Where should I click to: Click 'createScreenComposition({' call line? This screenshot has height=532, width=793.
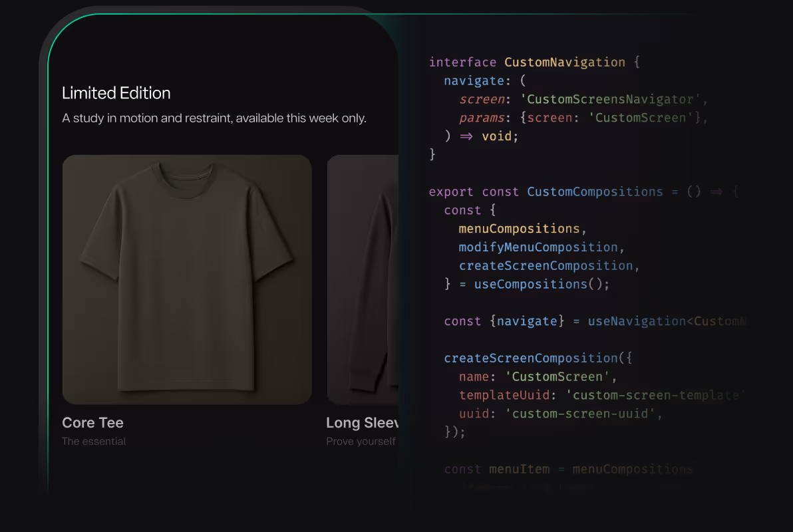point(538,358)
